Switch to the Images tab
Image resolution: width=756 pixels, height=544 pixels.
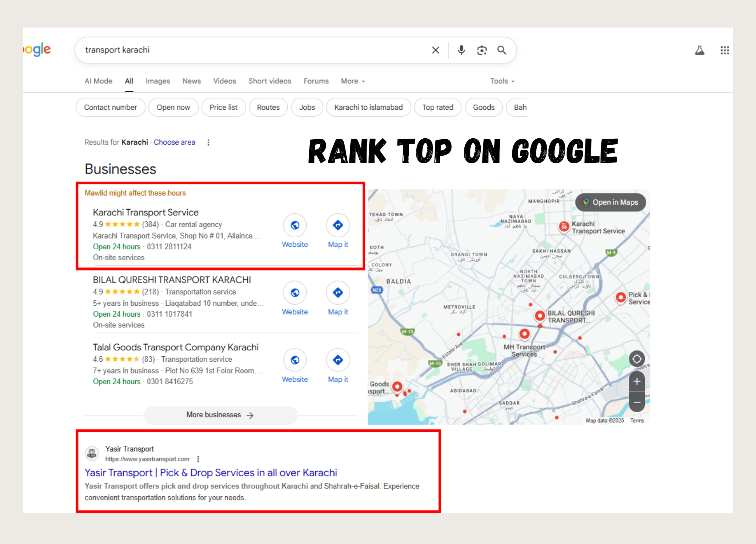coord(158,81)
